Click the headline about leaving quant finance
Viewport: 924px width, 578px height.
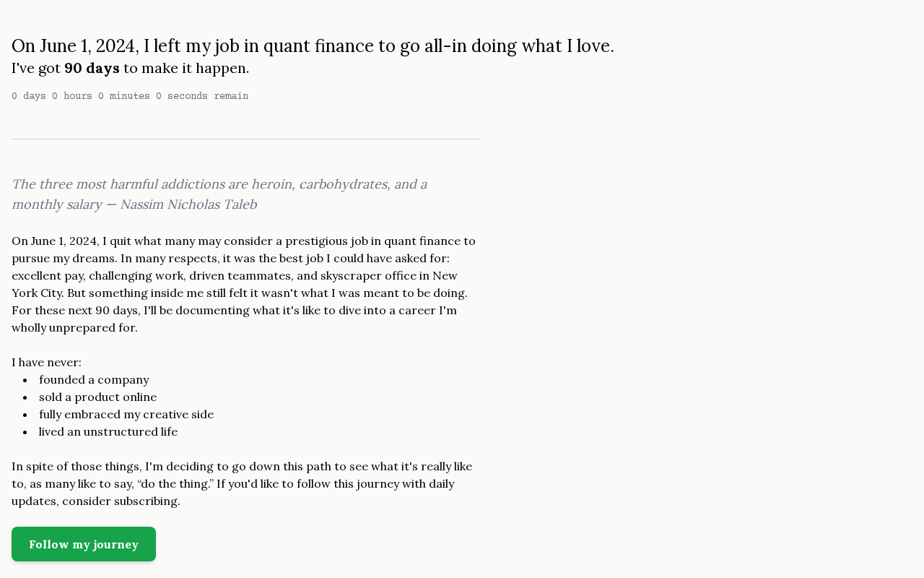[x=313, y=46]
